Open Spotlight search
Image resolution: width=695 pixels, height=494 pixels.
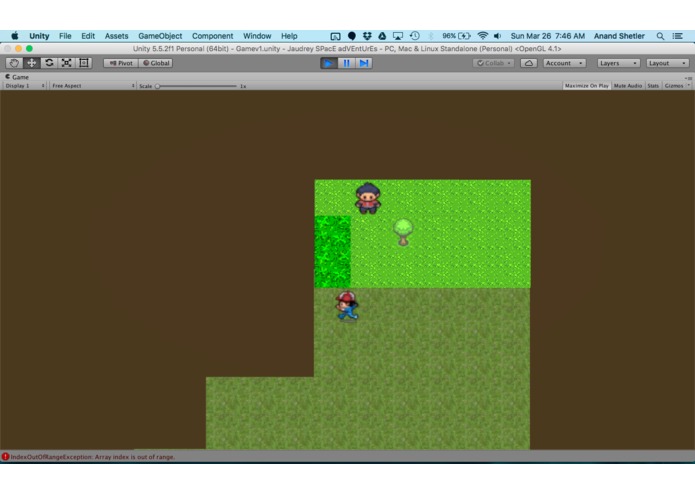coord(660,36)
